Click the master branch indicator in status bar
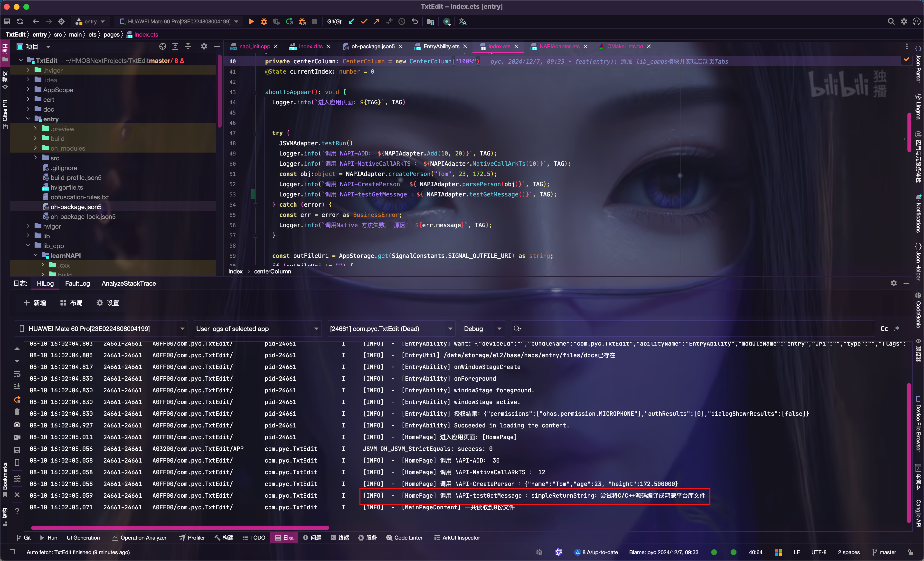Image resolution: width=924 pixels, height=561 pixels. pos(884,552)
